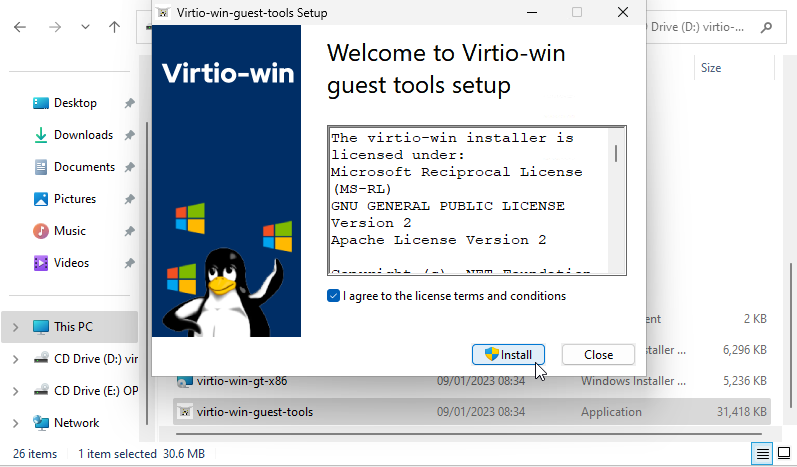Viewport: 797px width, 467px height.
Task: Switch to details view layout
Action: pos(763,454)
